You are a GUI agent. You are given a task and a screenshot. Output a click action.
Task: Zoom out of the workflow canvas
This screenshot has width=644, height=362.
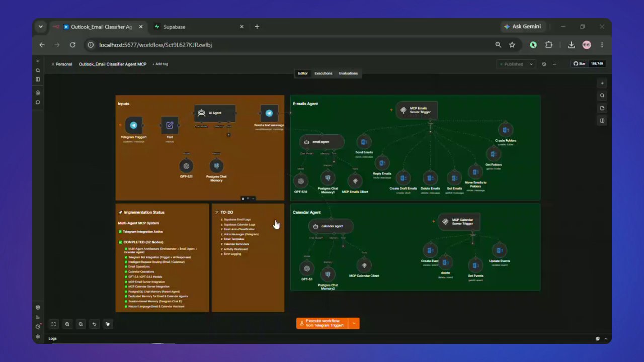coord(80,324)
